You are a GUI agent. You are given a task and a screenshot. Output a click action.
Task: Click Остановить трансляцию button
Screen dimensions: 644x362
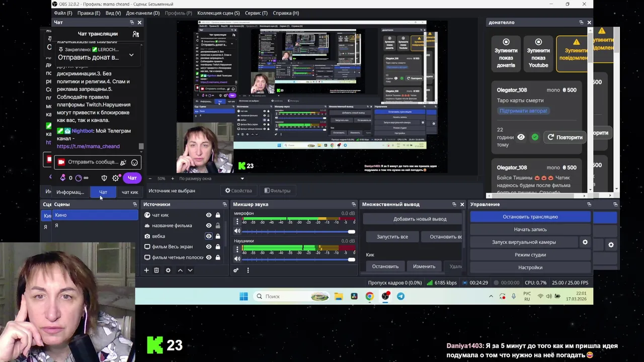[530, 217]
